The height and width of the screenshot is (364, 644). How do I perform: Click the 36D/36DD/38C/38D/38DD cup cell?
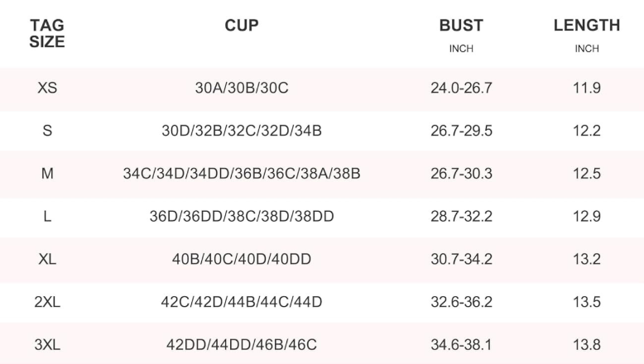pyautogui.click(x=242, y=217)
